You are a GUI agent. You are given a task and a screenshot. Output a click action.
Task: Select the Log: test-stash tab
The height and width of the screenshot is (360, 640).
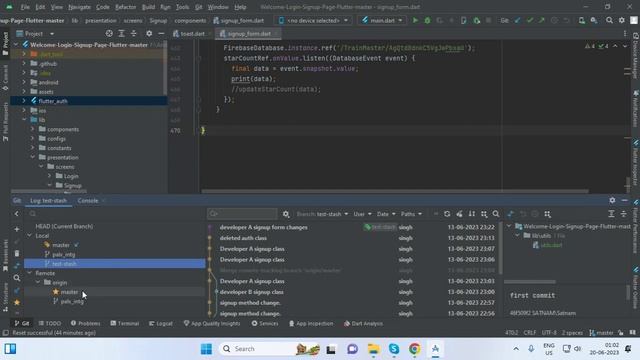48,200
